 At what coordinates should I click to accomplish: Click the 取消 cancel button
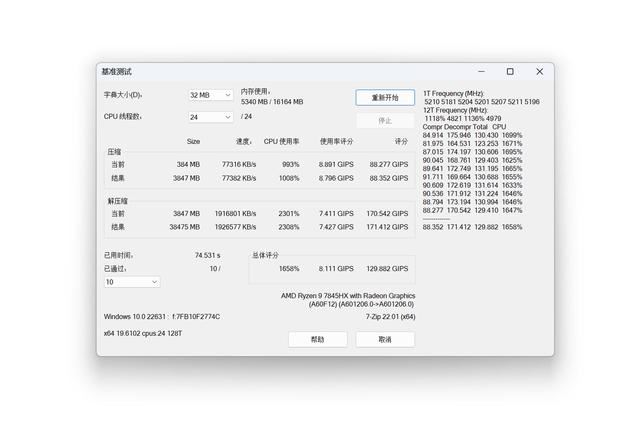[x=385, y=339]
